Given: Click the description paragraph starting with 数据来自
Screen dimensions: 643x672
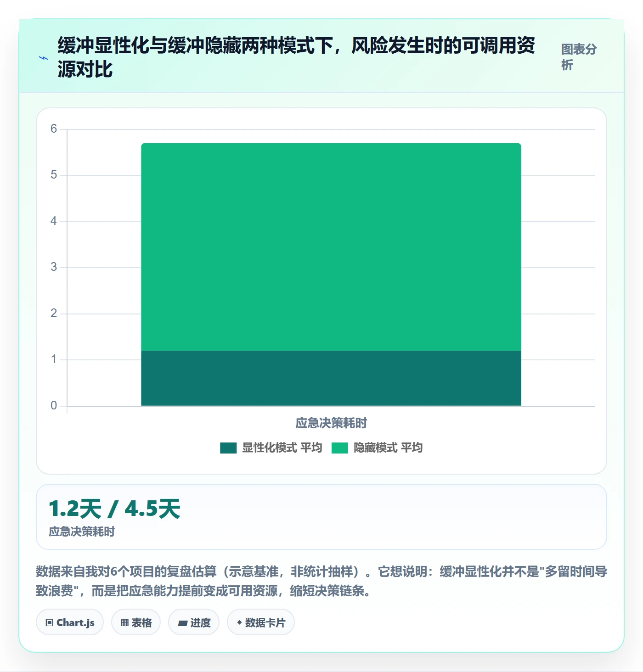Looking at the screenshot, I should pos(321,581).
